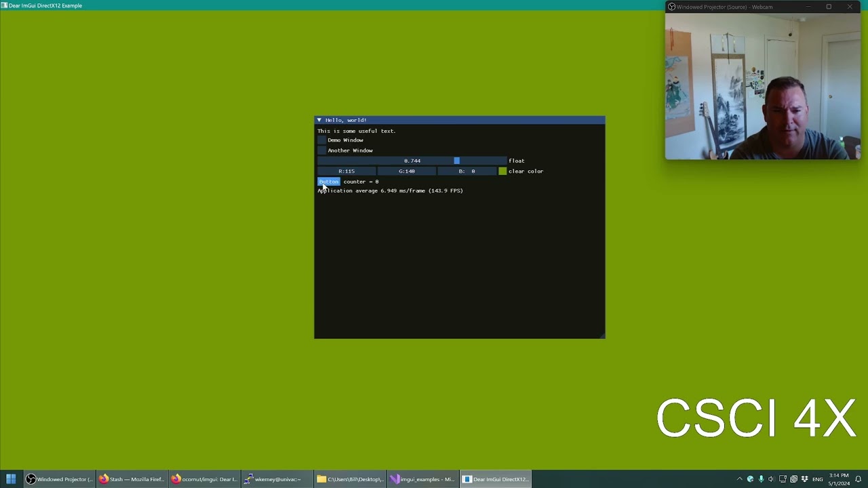Switch to imgui_examples Visual Studio taskbar item
Image resolution: width=868 pixels, height=488 pixels.
423,479
